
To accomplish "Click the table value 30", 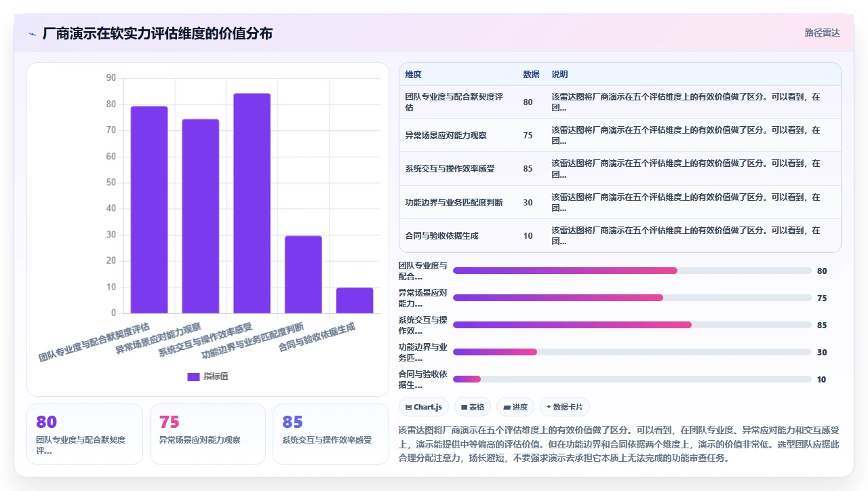I will (528, 202).
